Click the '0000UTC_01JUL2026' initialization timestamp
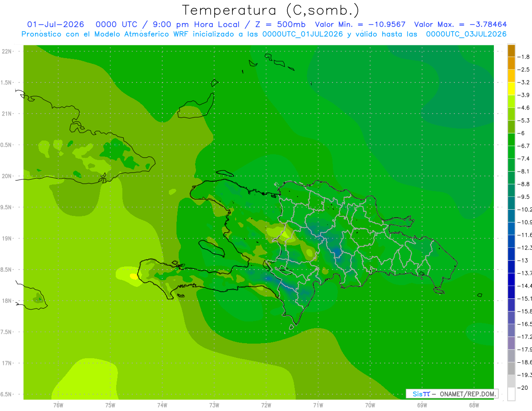Viewport: 532px width, 411px height. pyautogui.click(x=302, y=34)
